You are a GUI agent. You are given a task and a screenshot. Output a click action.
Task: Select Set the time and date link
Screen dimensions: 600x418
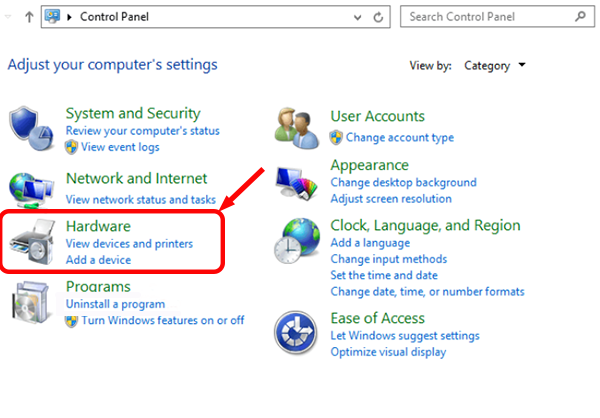point(383,275)
